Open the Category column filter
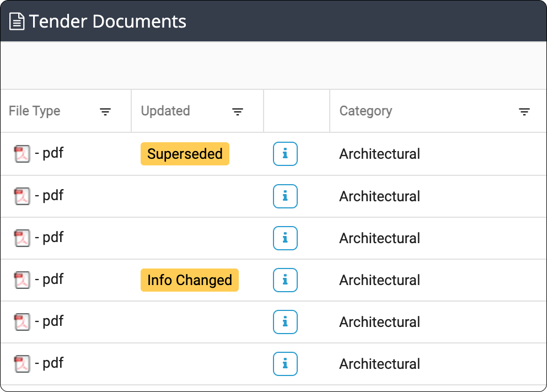 [x=524, y=111]
